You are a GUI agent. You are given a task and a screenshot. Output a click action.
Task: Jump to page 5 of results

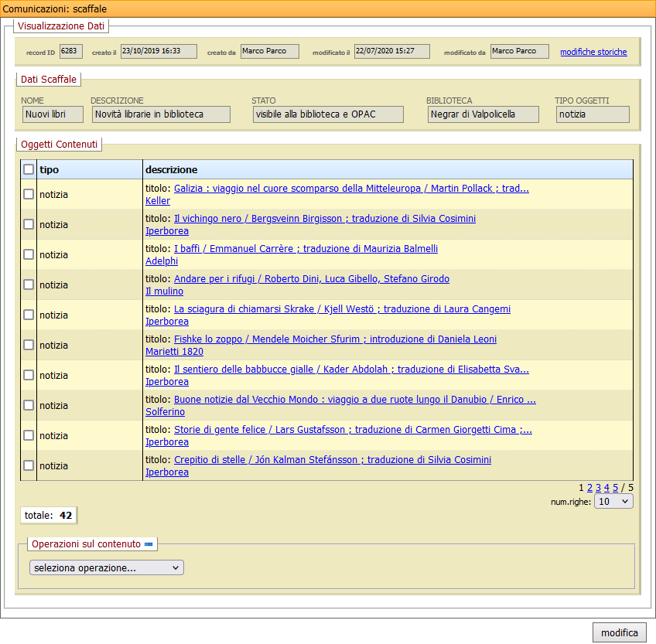(616, 488)
